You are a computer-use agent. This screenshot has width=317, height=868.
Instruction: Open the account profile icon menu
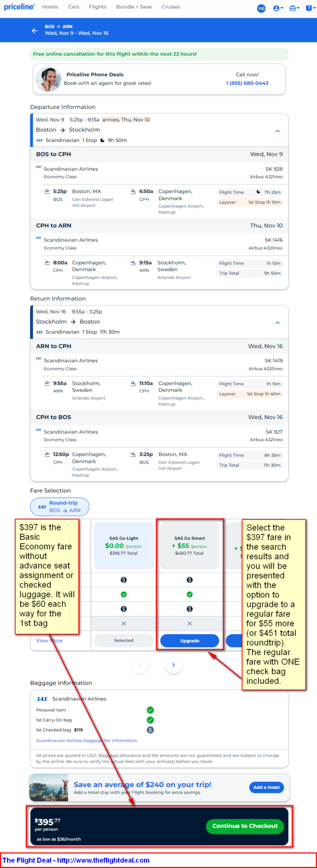[x=278, y=8]
